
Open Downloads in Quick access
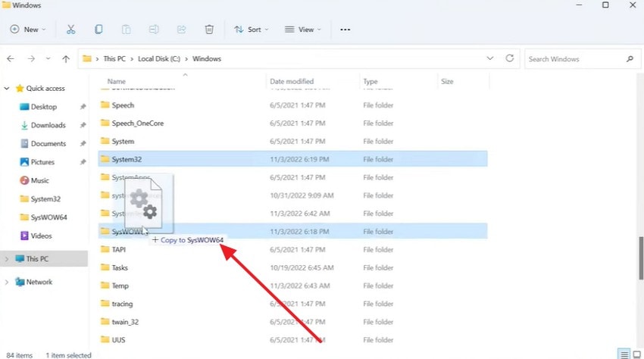48,125
